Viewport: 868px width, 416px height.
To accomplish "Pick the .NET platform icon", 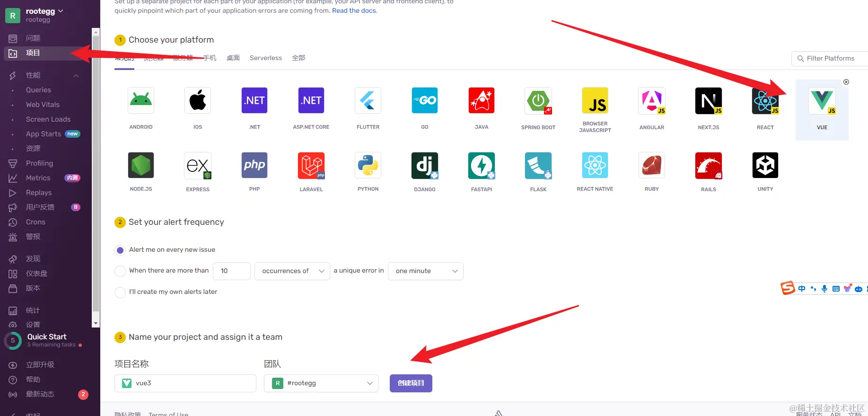I will (254, 100).
